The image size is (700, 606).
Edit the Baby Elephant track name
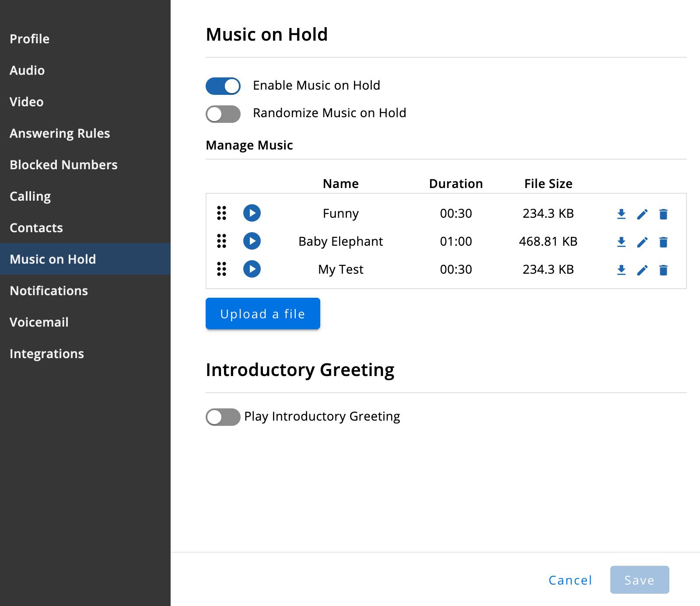pyautogui.click(x=642, y=242)
